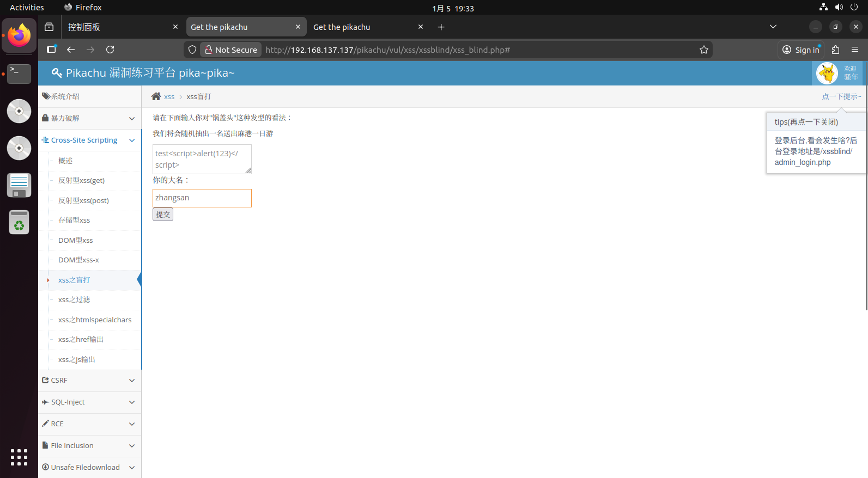Open the first disc drive icon in dock
This screenshot has width=868, height=478.
[19, 111]
